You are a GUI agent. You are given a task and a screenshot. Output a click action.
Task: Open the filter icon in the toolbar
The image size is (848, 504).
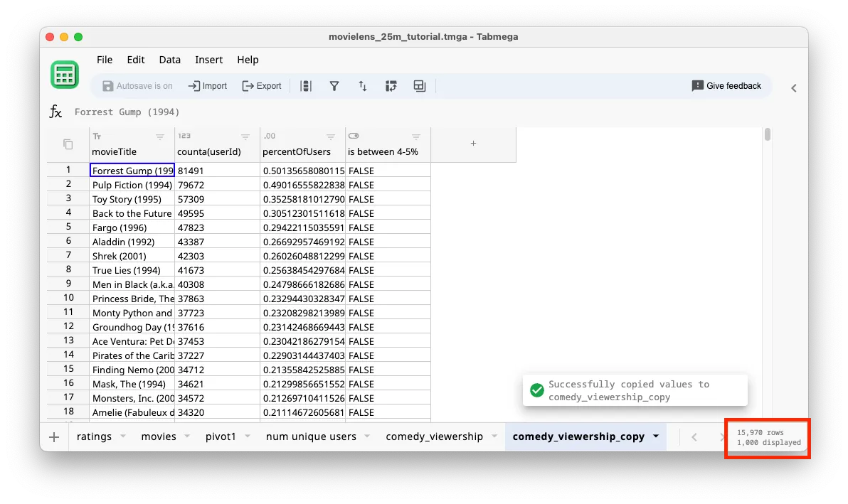(x=334, y=86)
